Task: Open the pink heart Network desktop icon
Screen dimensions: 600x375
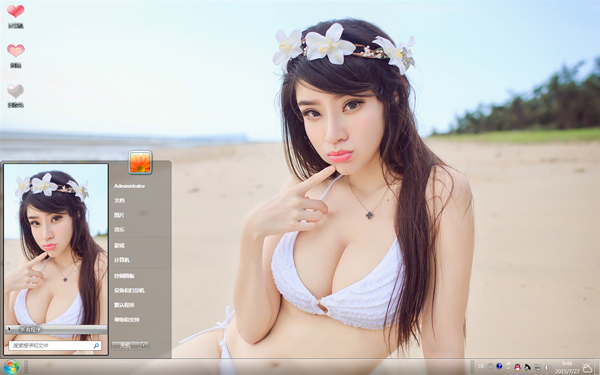Action: [16, 55]
